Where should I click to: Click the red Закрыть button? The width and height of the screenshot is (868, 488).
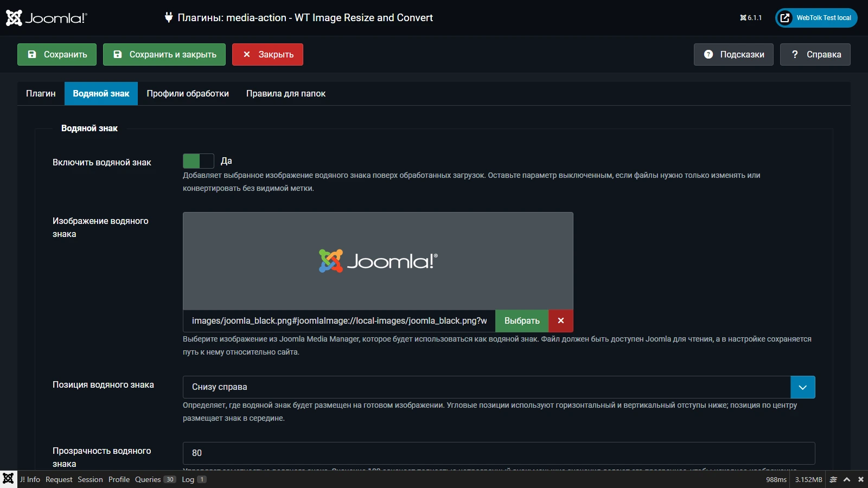tap(267, 54)
